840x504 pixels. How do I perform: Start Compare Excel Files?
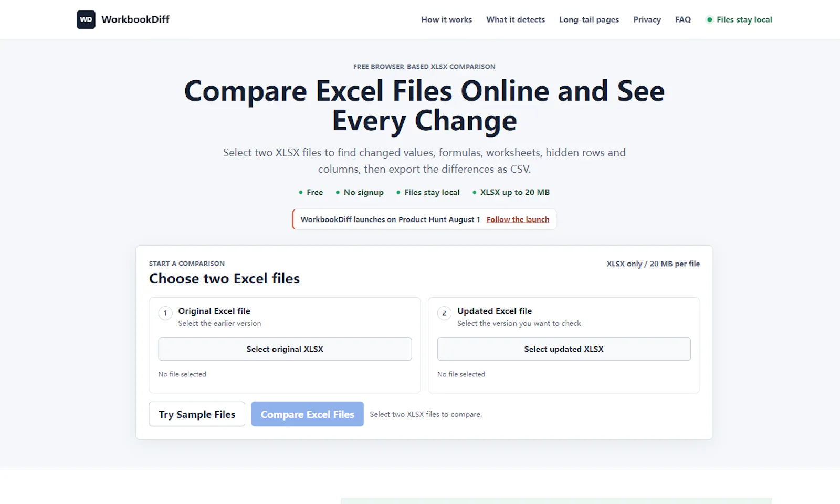[x=307, y=414]
